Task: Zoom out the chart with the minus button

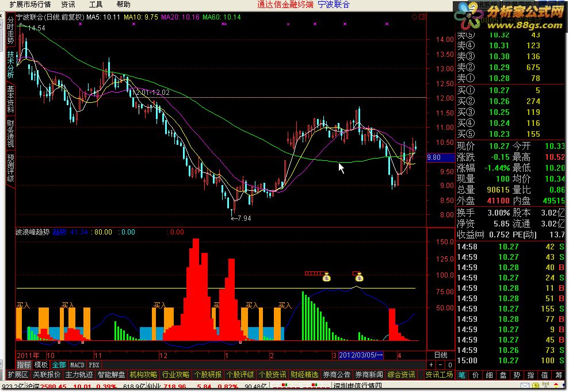Action: 440,365
